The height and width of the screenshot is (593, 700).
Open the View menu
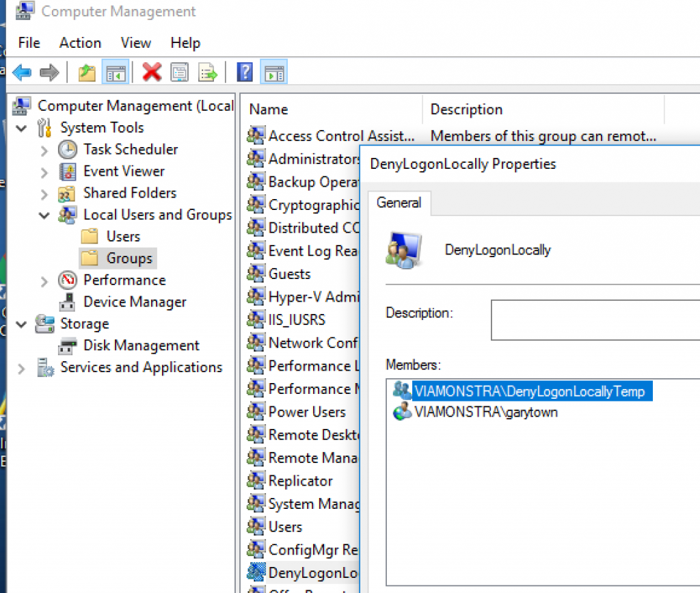[135, 42]
